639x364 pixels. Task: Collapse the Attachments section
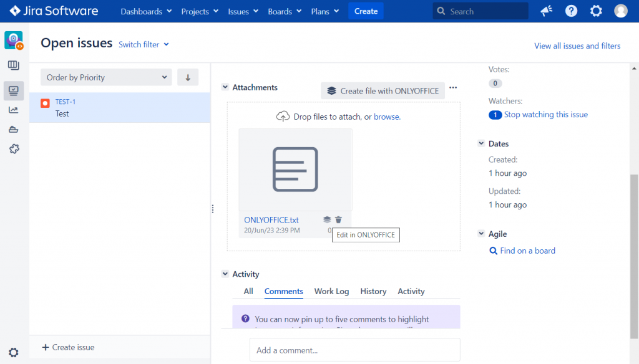tap(225, 87)
